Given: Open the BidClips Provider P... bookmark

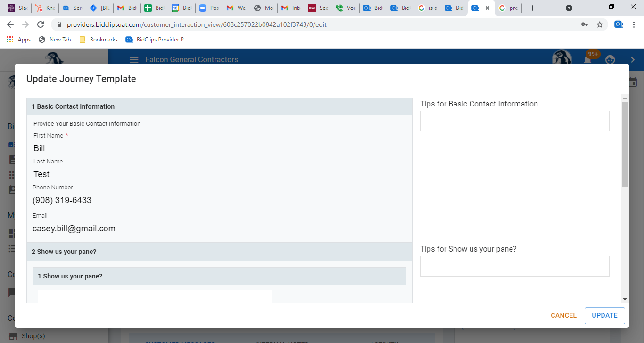Looking at the screenshot, I should pyautogui.click(x=157, y=40).
